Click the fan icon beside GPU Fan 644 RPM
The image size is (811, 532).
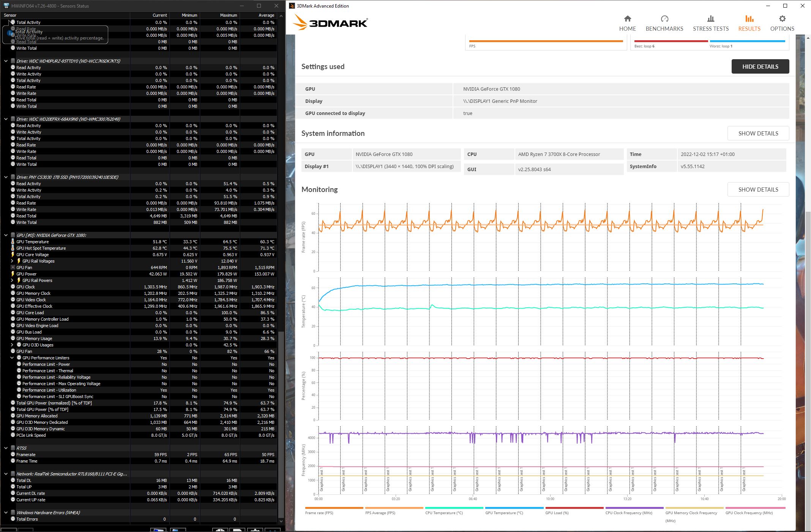[x=13, y=268]
